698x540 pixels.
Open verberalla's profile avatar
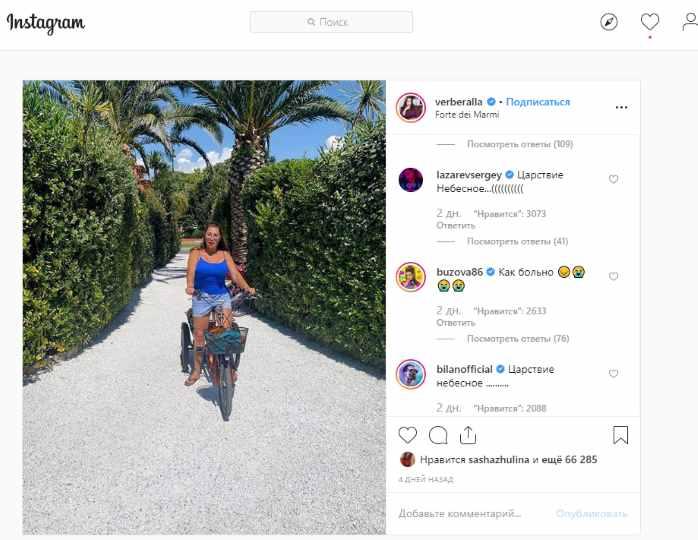coord(410,107)
